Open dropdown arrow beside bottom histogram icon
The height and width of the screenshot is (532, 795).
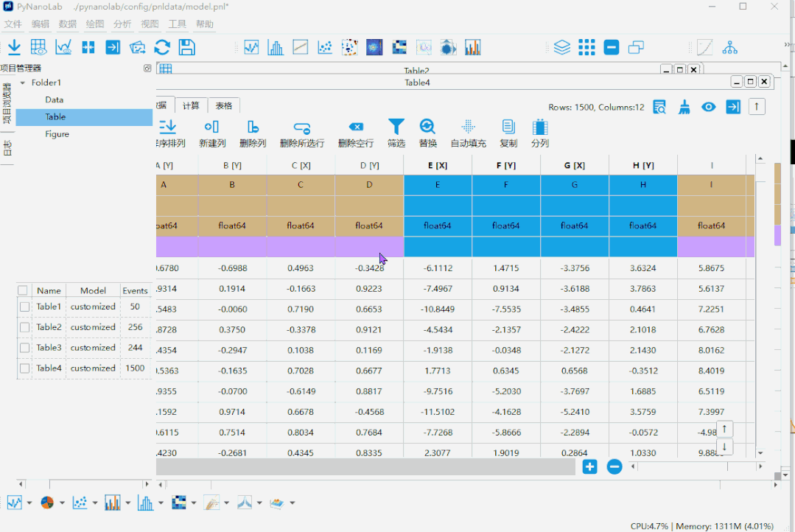[161, 503]
